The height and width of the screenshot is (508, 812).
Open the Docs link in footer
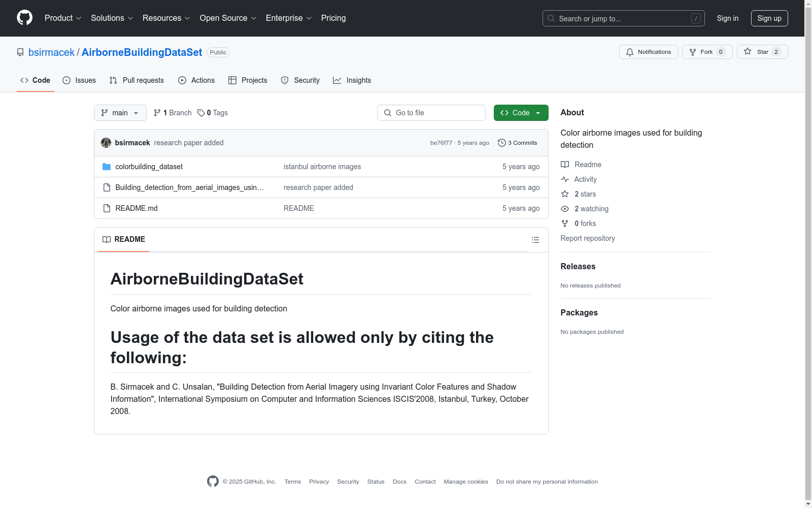point(400,482)
